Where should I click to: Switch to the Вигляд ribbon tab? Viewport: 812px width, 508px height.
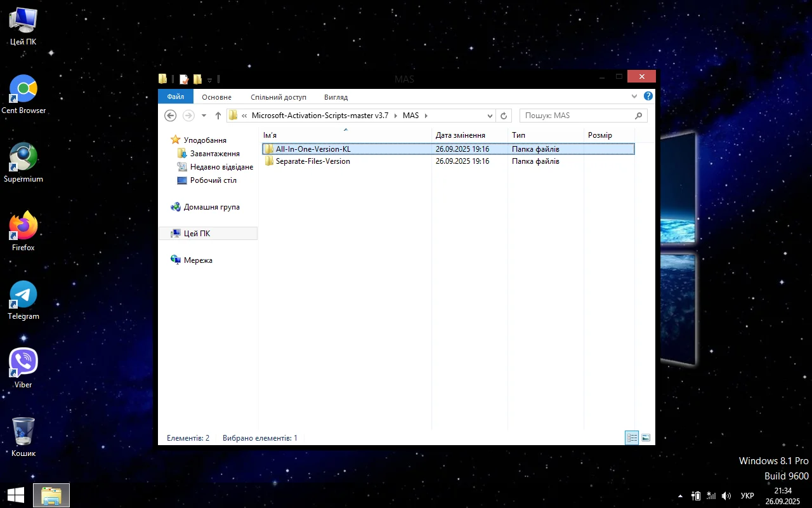pyautogui.click(x=336, y=97)
